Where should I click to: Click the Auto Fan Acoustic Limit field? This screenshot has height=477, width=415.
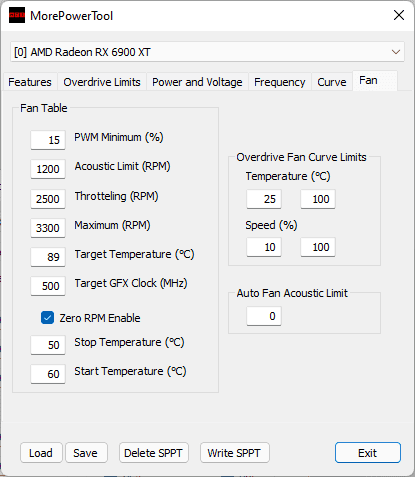(x=264, y=316)
